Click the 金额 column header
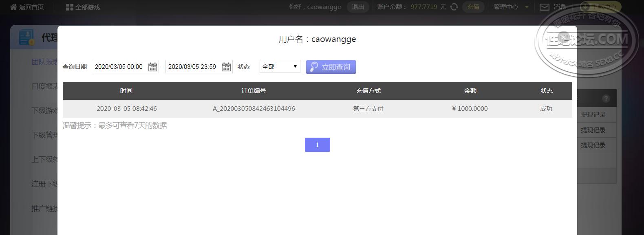The image size is (644, 235). click(470, 91)
